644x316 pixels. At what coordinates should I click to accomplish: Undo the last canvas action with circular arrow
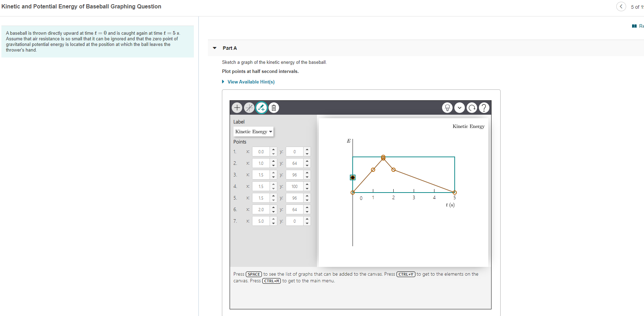(x=472, y=108)
